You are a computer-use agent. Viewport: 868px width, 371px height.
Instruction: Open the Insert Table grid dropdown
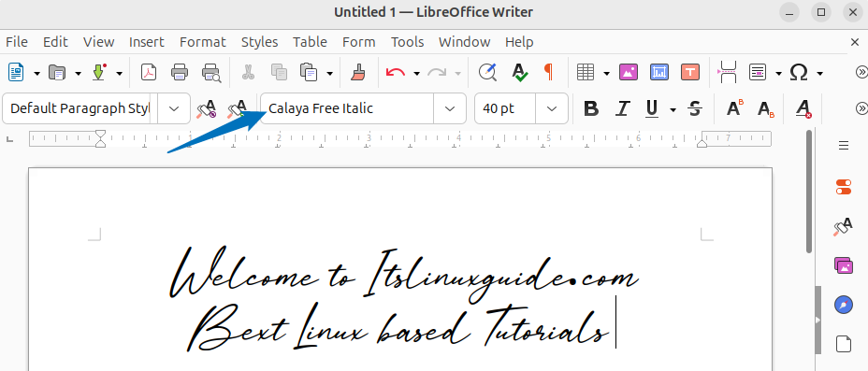point(606,73)
